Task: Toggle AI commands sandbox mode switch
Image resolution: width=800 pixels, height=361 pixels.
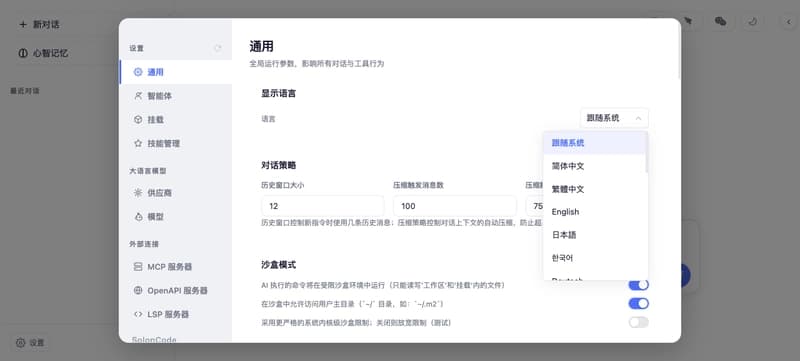Action: pos(638,285)
